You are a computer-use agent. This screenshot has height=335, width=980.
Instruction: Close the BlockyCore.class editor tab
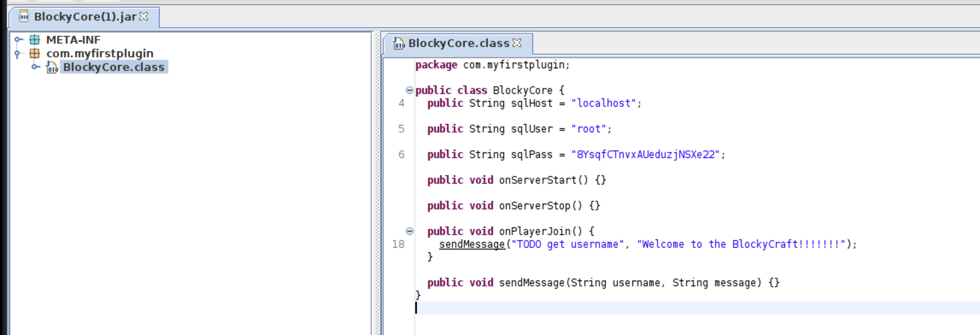pos(517,43)
